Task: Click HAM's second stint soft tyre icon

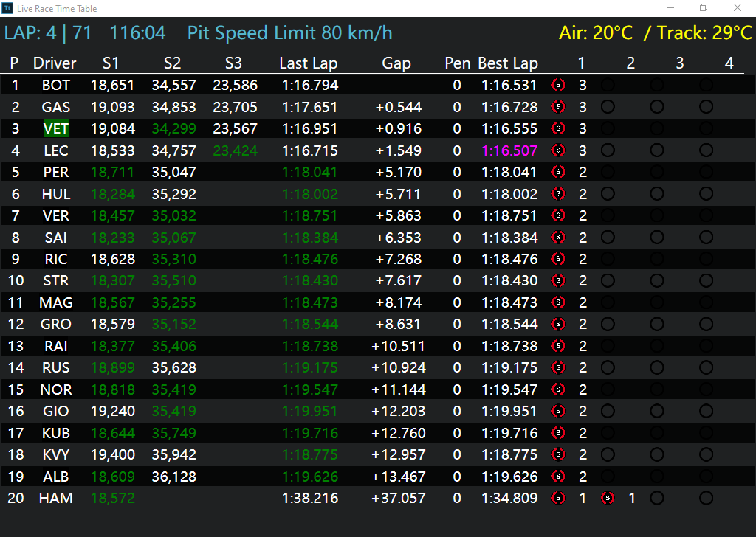Action: pos(608,498)
